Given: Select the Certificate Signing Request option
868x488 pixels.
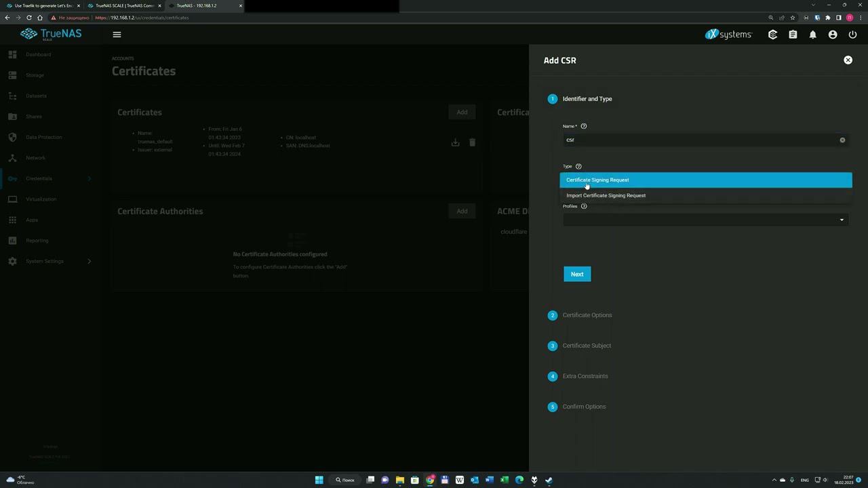Looking at the screenshot, I should pyautogui.click(x=705, y=180).
